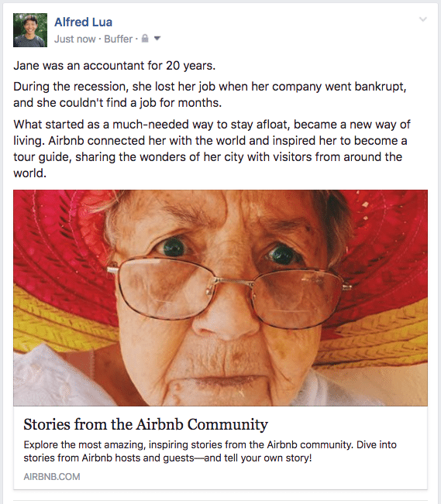
Task: Open the link preview photo of elderly woman
Action: 220,297
